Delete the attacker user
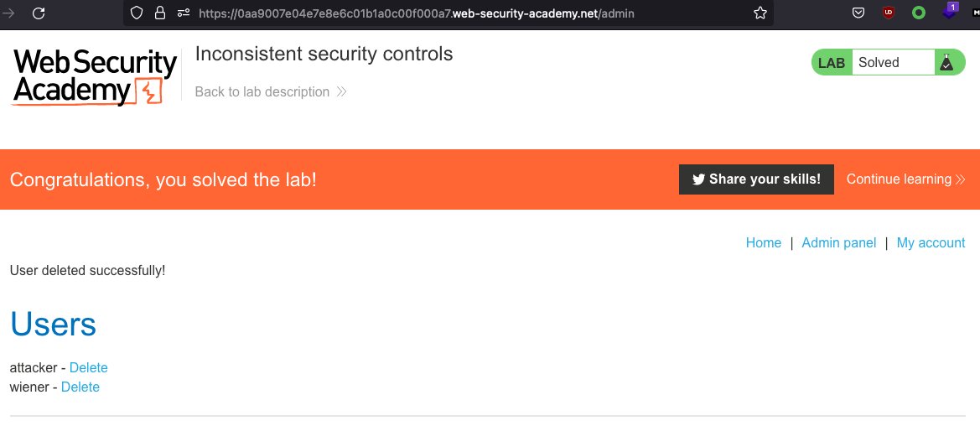Screen dimensions: 980x426 click(x=89, y=368)
